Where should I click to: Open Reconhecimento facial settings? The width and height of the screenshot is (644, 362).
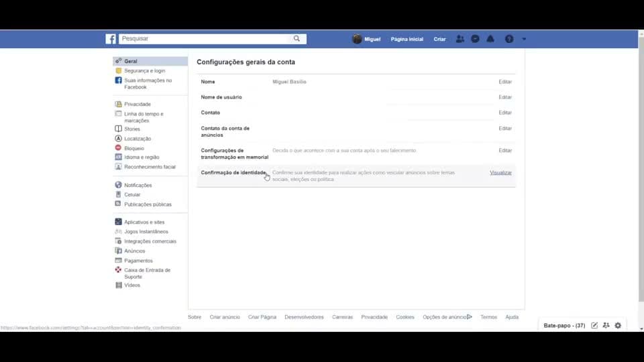click(x=150, y=167)
